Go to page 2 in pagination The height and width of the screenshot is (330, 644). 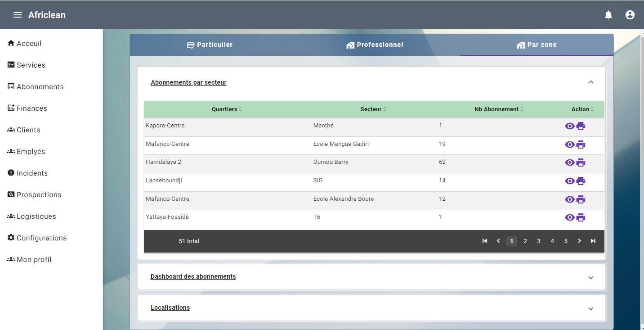(525, 241)
